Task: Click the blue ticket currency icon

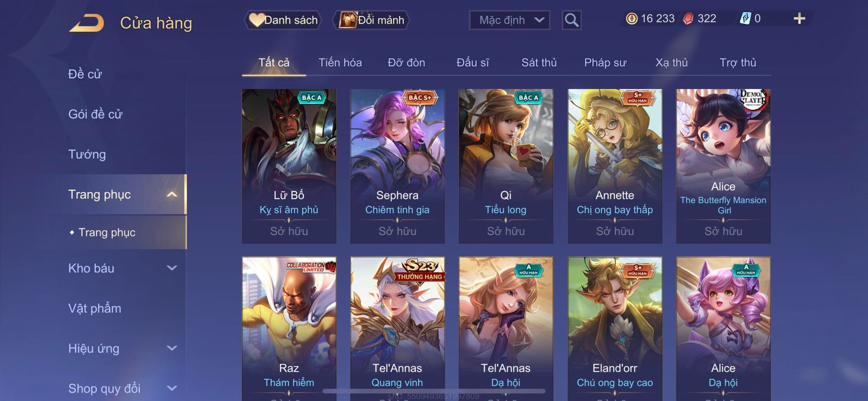Action: coord(745,18)
